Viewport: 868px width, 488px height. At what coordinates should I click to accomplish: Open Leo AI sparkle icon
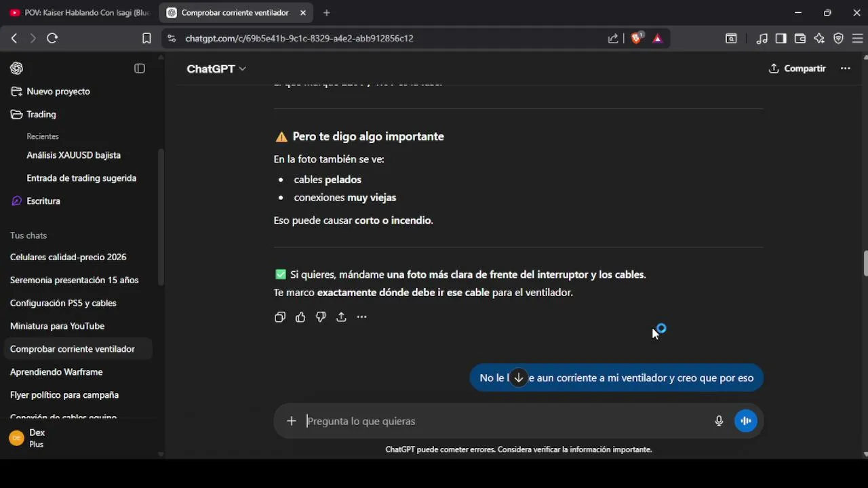click(819, 39)
